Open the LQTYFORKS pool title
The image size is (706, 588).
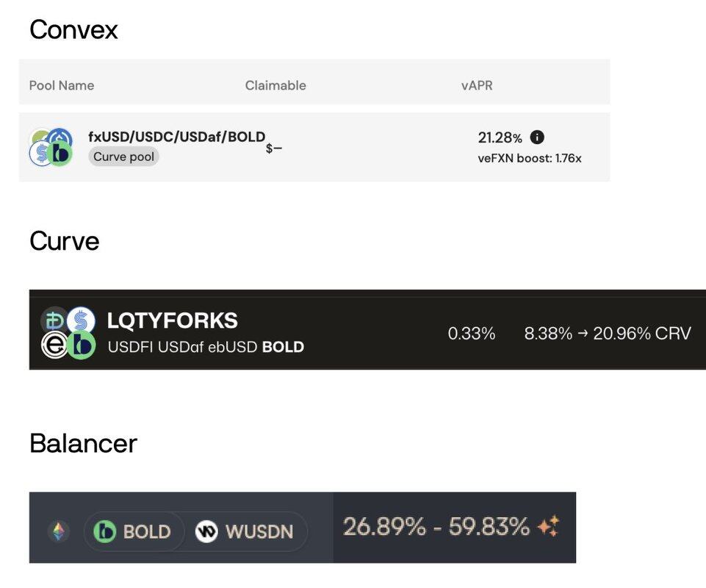(x=173, y=320)
